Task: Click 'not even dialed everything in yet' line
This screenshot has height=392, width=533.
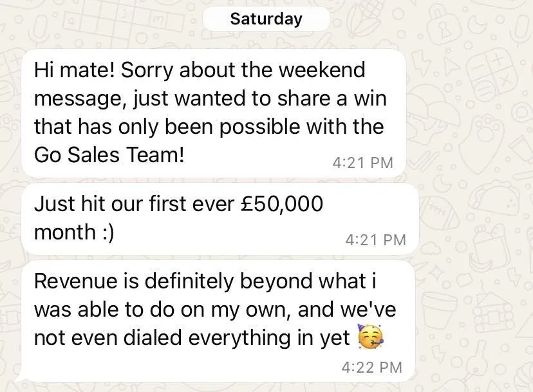Action: coord(192,338)
